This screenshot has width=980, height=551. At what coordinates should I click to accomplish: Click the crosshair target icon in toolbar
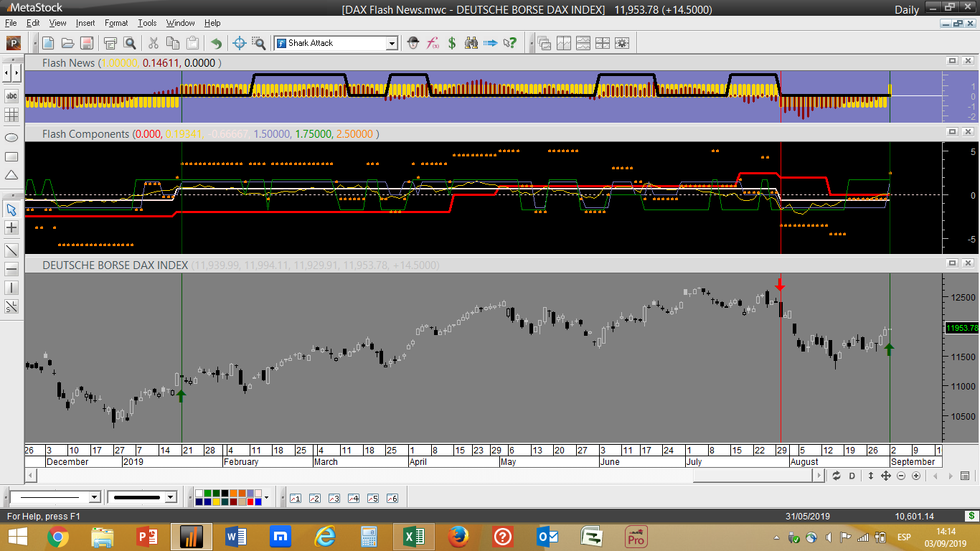coord(240,43)
